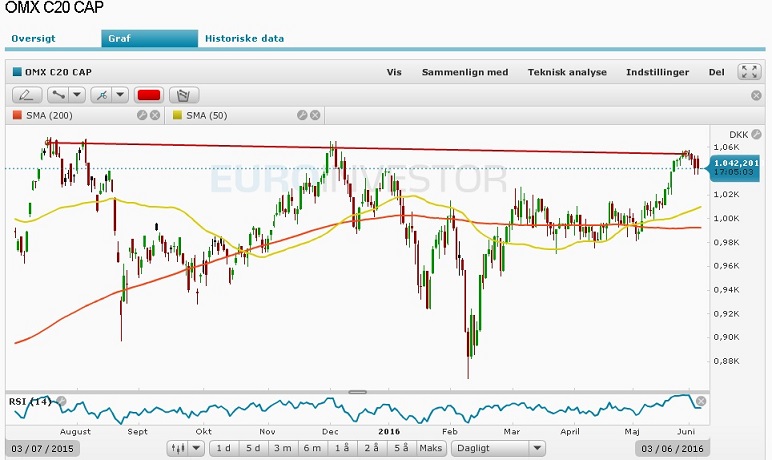Open fullscreen chart view icon
This screenshot has width=772, height=460.
click(749, 72)
